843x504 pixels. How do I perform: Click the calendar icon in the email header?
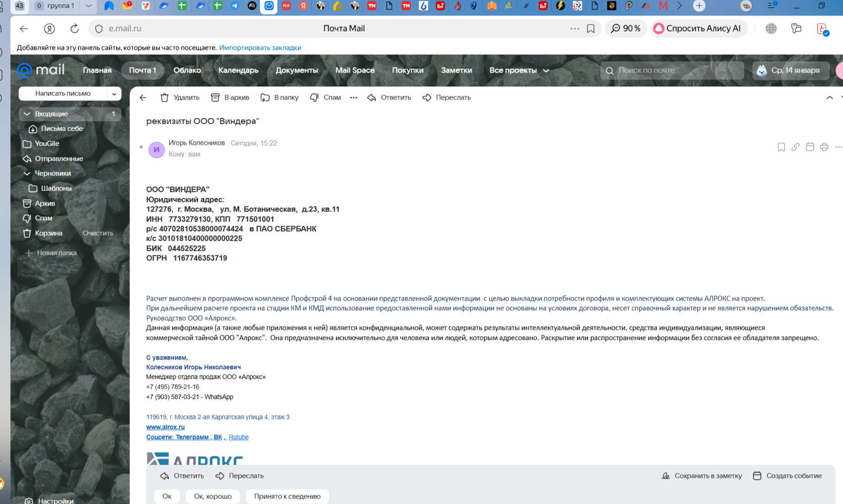coord(810,147)
